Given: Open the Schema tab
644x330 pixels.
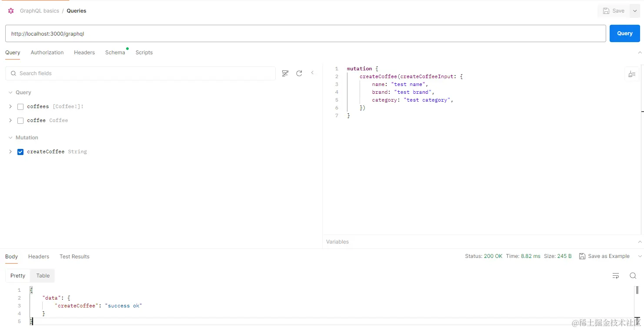Looking at the screenshot, I should point(115,53).
